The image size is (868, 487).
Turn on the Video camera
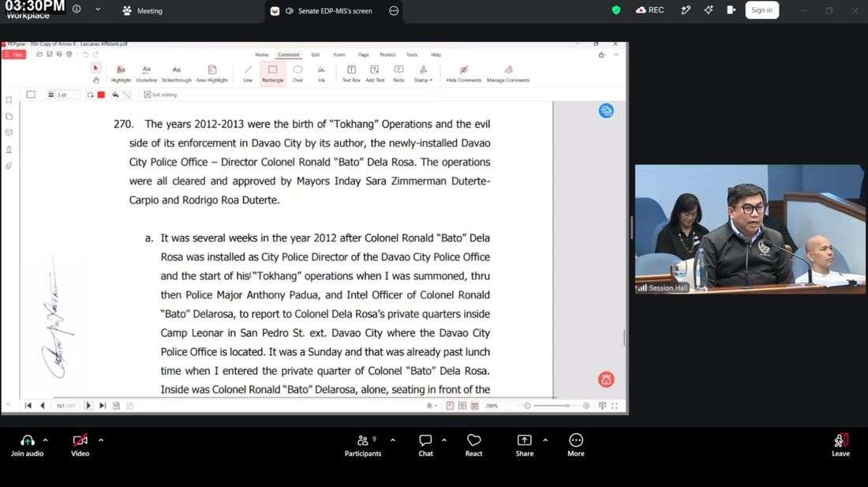click(80, 445)
